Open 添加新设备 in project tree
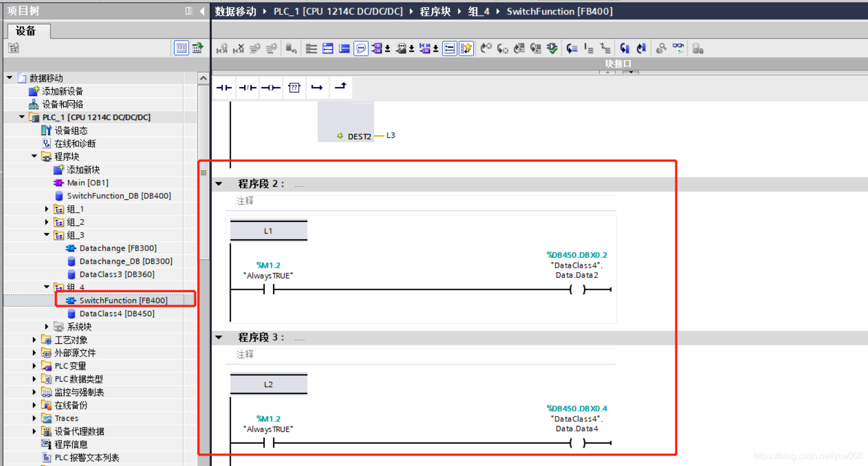Viewport: 868px width, 466px height. tap(62, 91)
